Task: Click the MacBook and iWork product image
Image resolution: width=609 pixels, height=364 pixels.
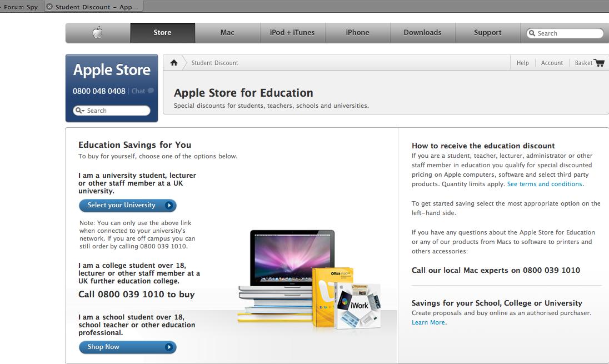Action: click(309, 280)
